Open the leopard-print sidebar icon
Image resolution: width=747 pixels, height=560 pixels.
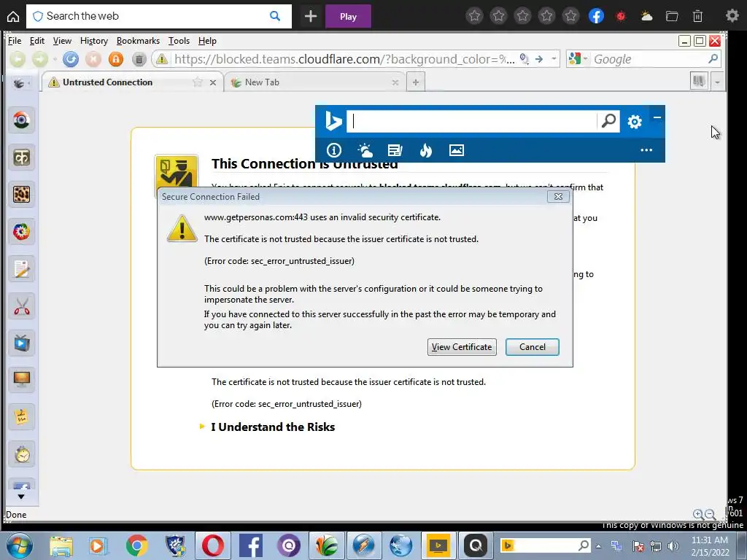(x=21, y=194)
